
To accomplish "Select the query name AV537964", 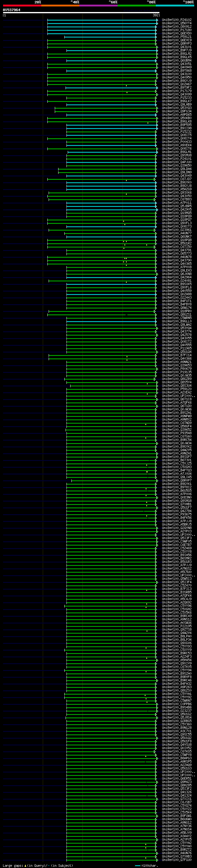I will pyautogui.click(x=11, y=10).
